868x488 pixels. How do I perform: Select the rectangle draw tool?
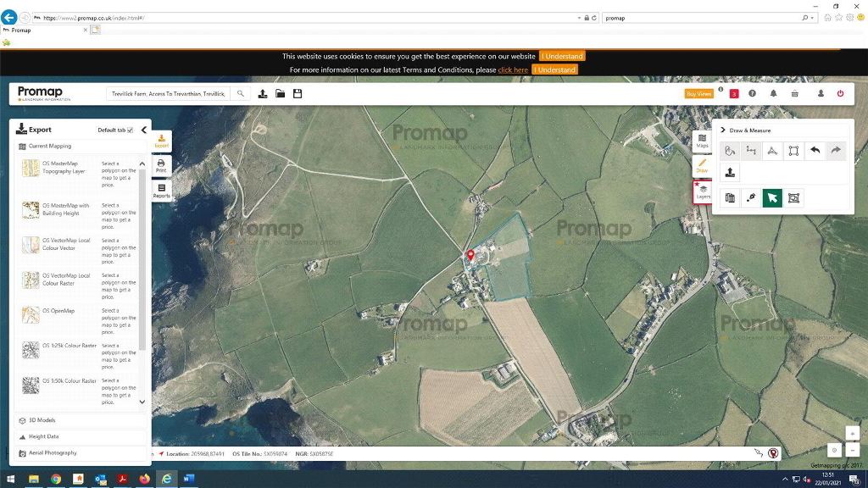(x=793, y=151)
